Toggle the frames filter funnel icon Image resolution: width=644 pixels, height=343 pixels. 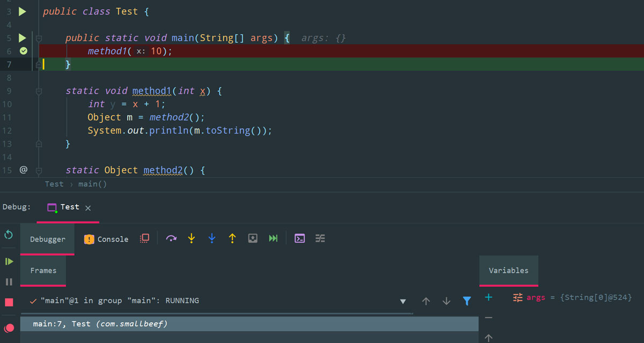[467, 301]
